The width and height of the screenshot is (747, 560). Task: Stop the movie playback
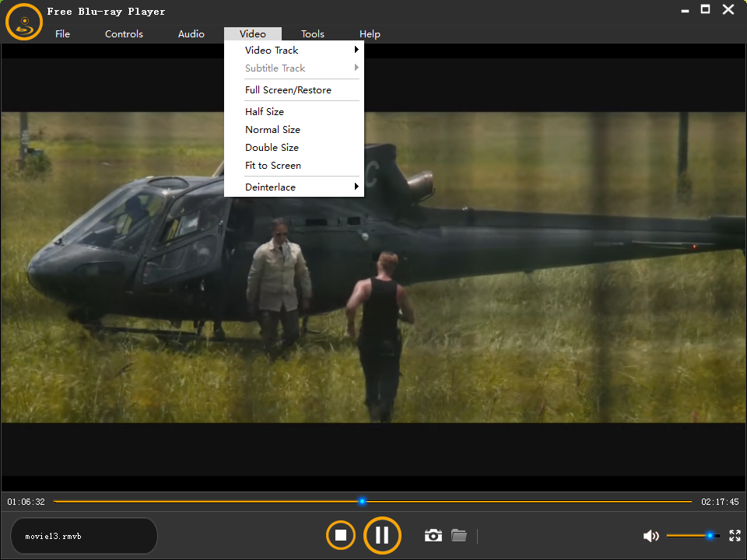(341, 535)
